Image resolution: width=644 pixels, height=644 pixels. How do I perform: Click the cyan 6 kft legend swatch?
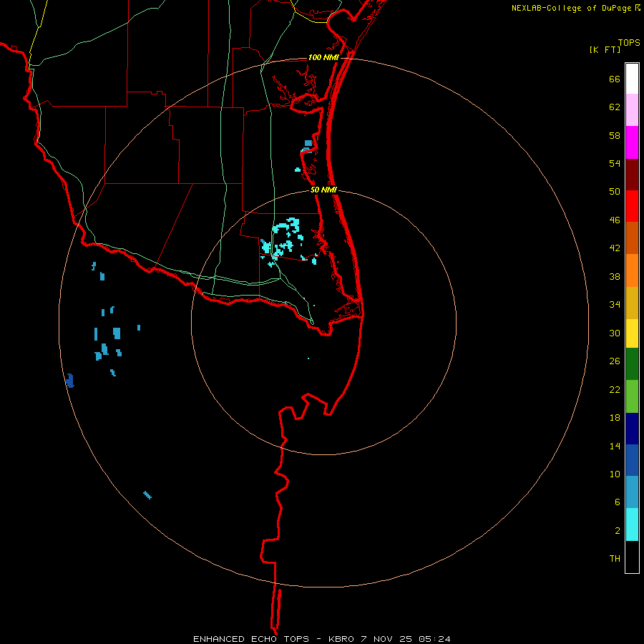(632, 525)
